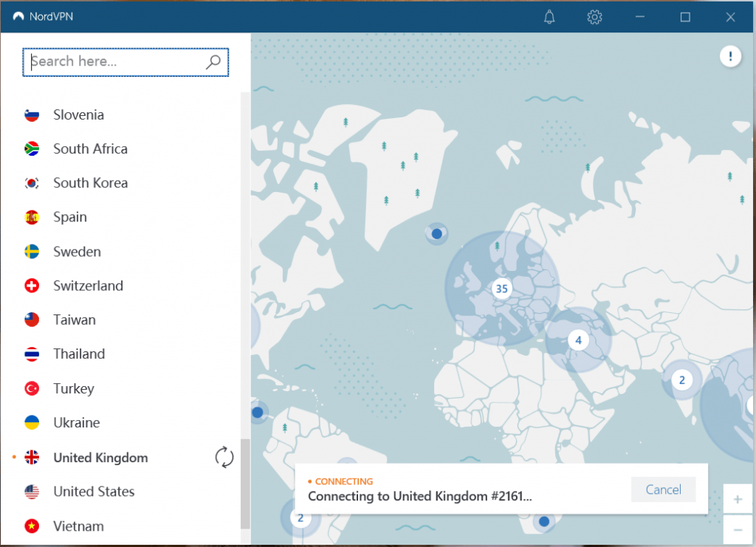This screenshot has height=547, width=756.
Task: Click the Vietnam flag icon
Action: pyautogui.click(x=32, y=526)
